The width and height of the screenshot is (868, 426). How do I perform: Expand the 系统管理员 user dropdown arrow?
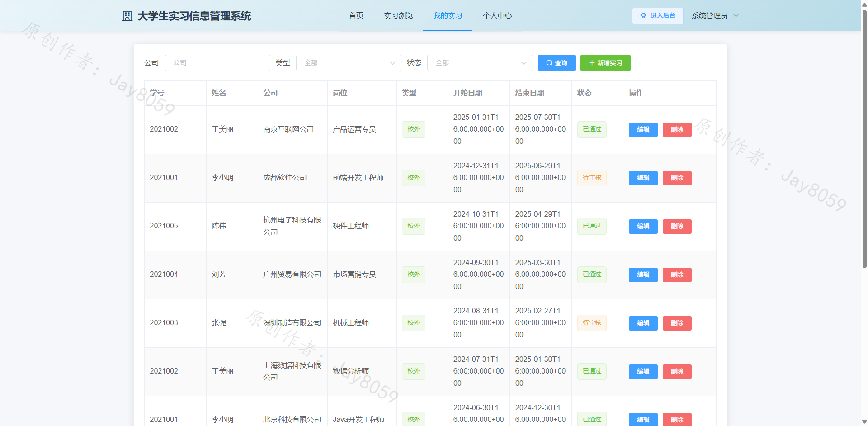[736, 15]
